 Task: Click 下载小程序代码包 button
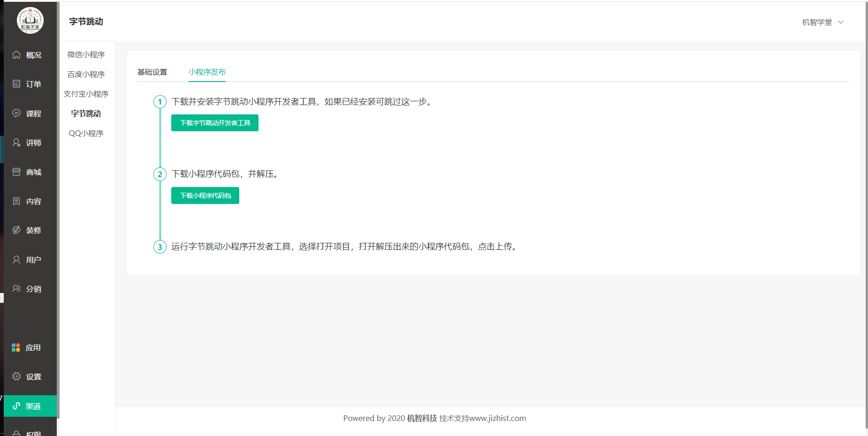click(205, 195)
